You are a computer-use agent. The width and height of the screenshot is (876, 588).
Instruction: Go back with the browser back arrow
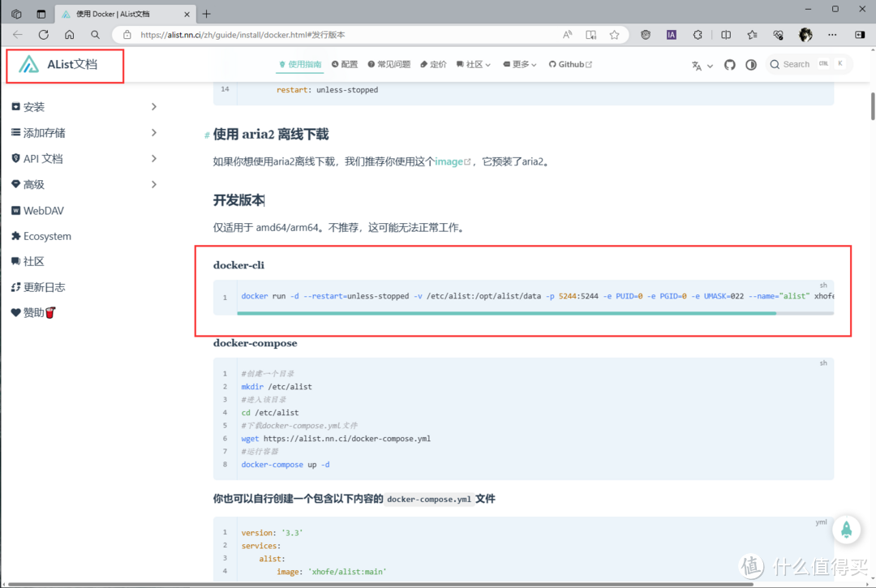point(18,35)
